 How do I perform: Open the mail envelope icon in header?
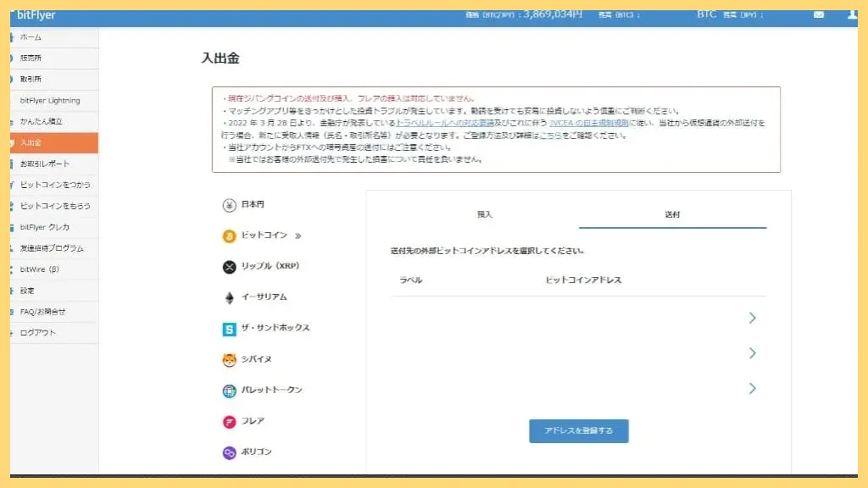[x=818, y=14]
